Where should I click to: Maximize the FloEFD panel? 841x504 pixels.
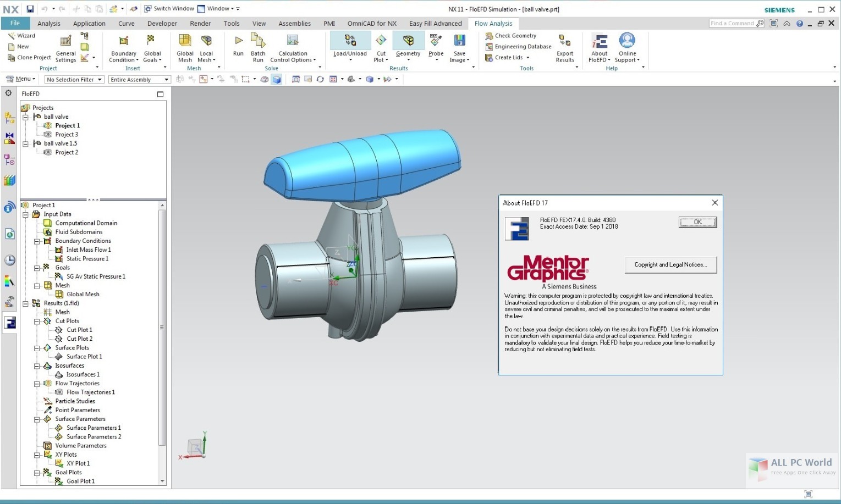(x=160, y=94)
